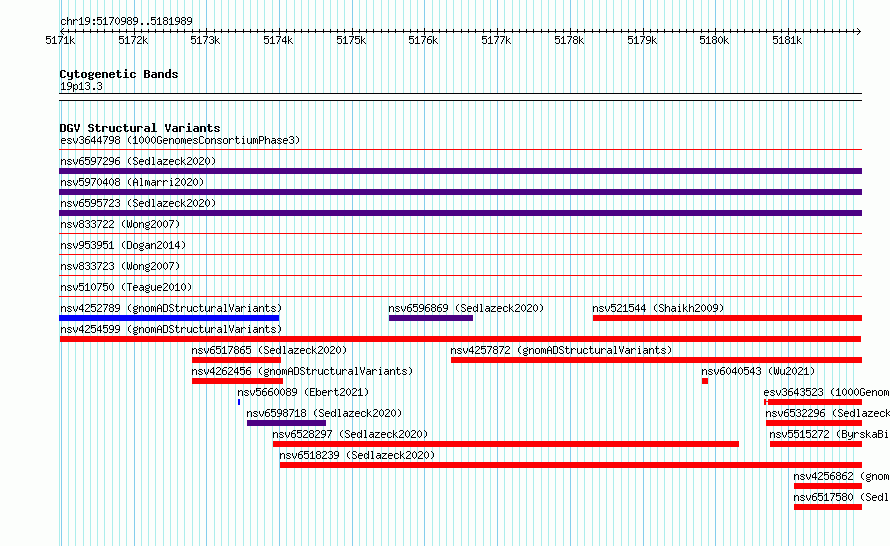Image resolution: width=890 pixels, height=546 pixels.
Task: Click the esv3644798 (1000GenomesConsortiumPhase3) label
Action: (x=180, y=140)
